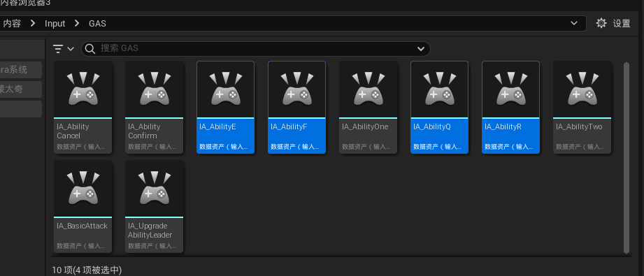Click the settings gear icon
The width and height of the screenshot is (644, 276).
click(601, 24)
